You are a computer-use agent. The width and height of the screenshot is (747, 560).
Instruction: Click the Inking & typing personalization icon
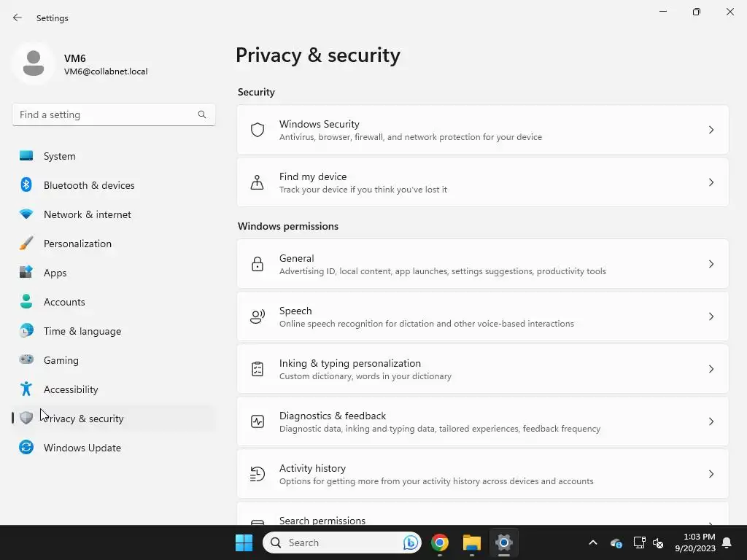(x=258, y=369)
